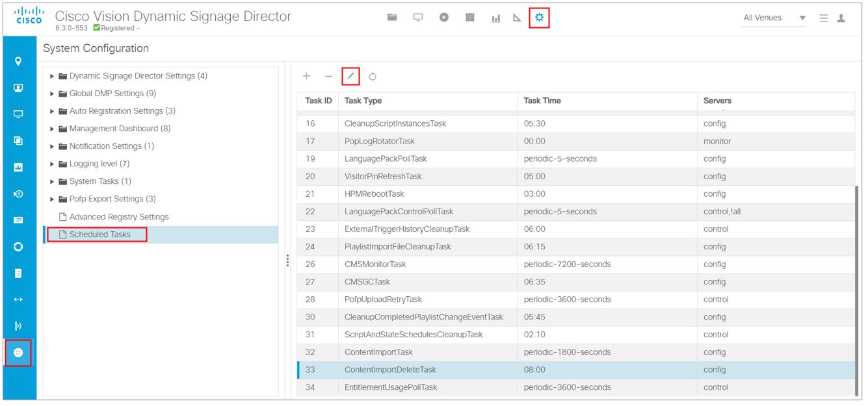Select the CMSMonitorTask row
Screen dimensions: 868x406
click(x=576, y=264)
